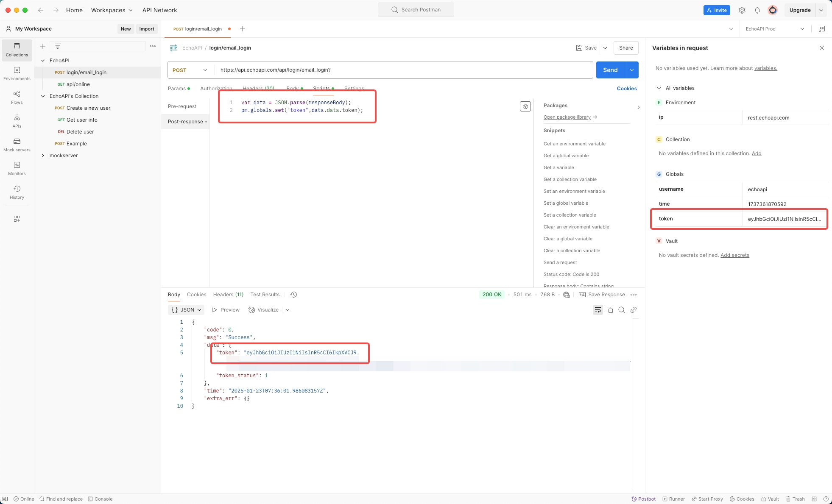Open the Test Results tab
This screenshot has width=832, height=504.
[265, 295]
